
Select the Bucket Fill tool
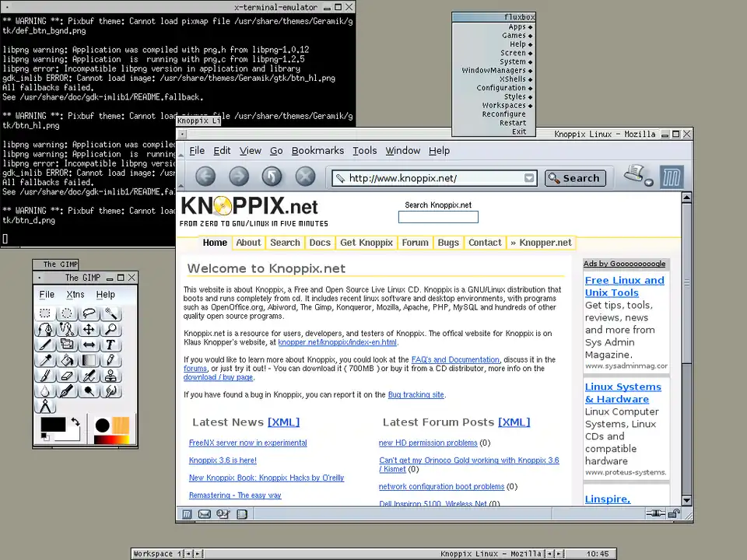pos(67,360)
